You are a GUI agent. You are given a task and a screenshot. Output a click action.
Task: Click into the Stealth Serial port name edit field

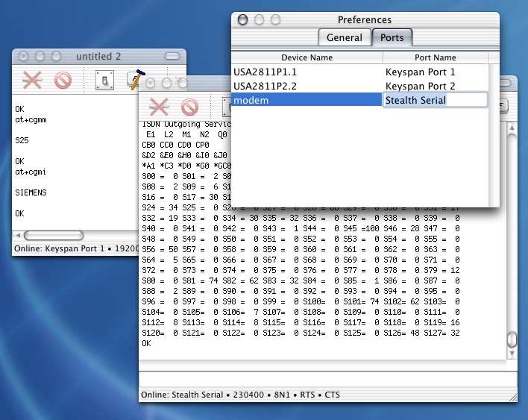pyautogui.click(x=435, y=100)
